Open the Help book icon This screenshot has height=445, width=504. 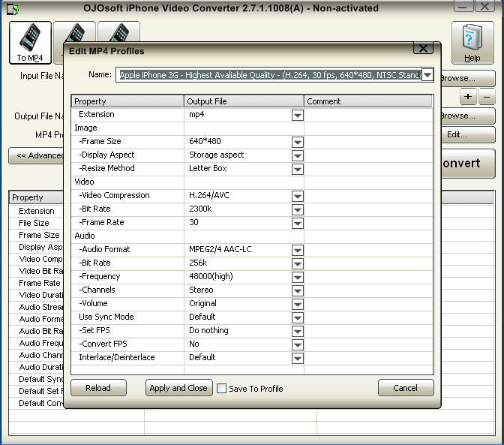pos(472,43)
